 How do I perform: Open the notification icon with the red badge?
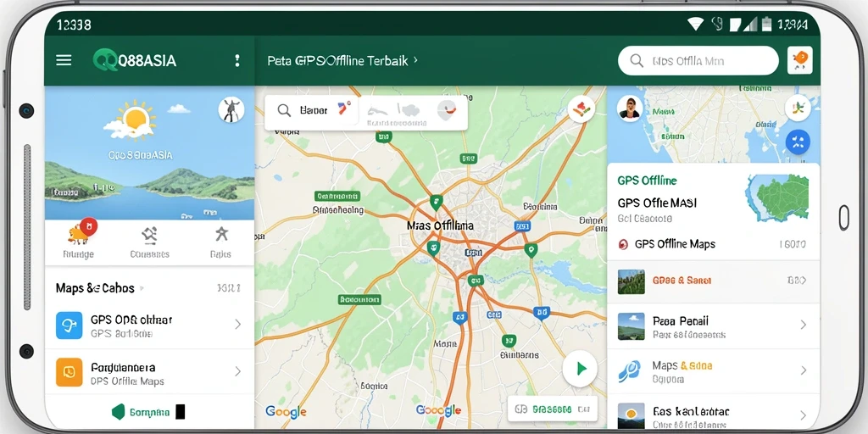tap(81, 232)
